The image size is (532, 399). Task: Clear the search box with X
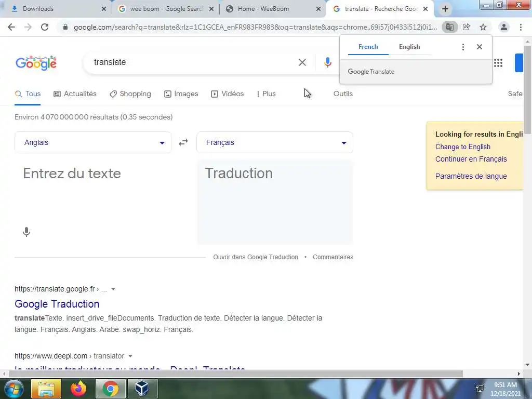tap(302, 62)
